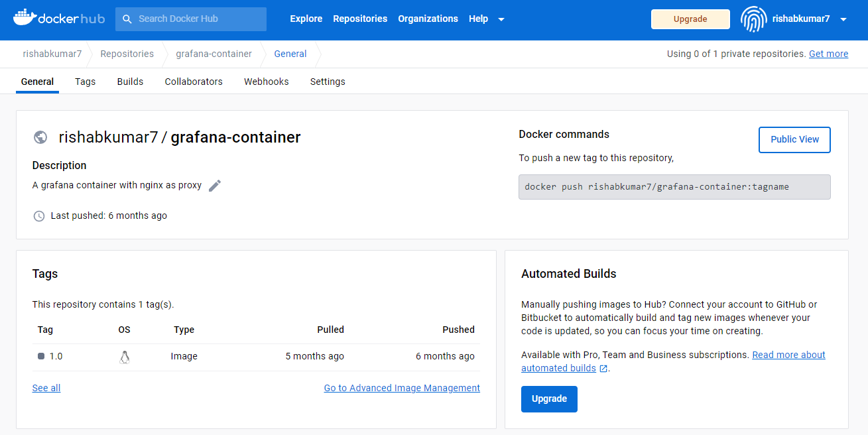Open the Help menu item
The image size is (868, 435).
[478, 19]
